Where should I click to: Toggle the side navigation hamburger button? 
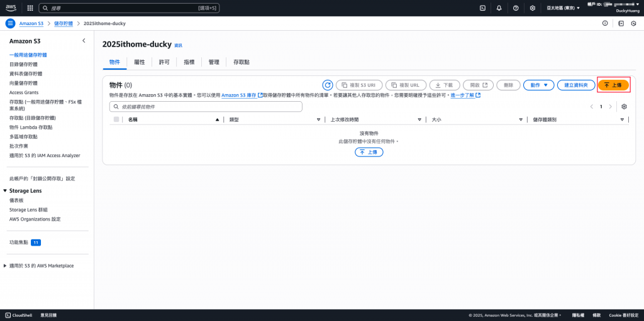click(x=10, y=23)
